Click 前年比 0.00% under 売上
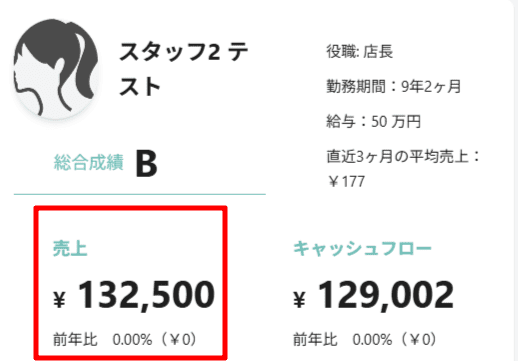The image size is (518, 361). [125, 340]
